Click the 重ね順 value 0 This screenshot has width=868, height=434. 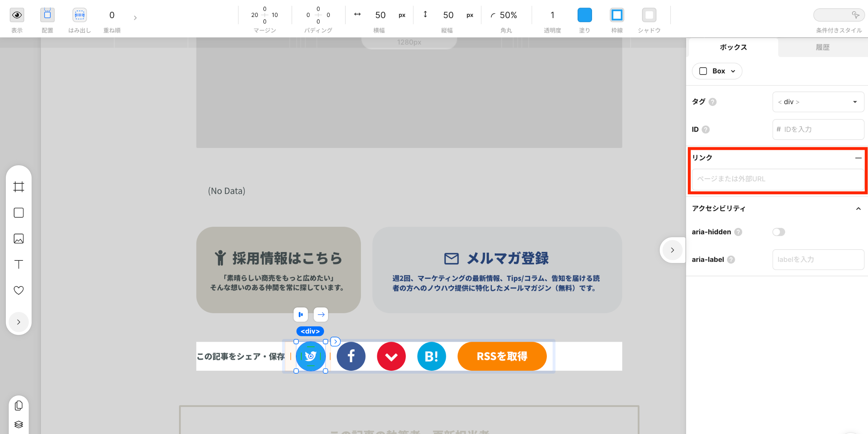coord(112,15)
